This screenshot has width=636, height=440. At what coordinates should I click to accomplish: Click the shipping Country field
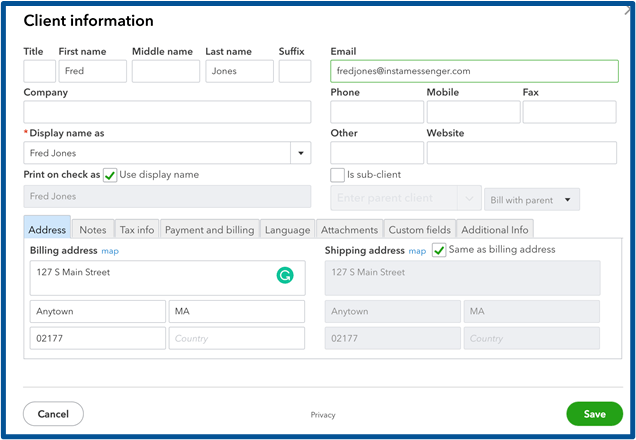532,338
